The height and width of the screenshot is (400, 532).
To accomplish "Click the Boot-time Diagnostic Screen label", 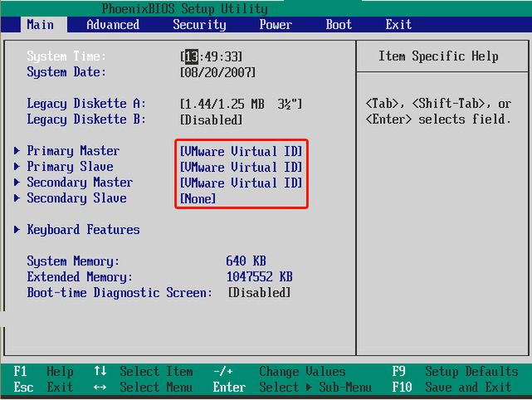I will coord(120,293).
